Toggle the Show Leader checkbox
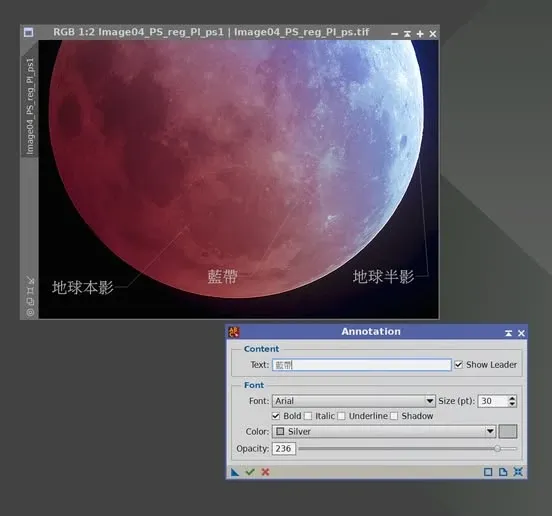Image resolution: width=552 pixels, height=516 pixels. [x=458, y=365]
